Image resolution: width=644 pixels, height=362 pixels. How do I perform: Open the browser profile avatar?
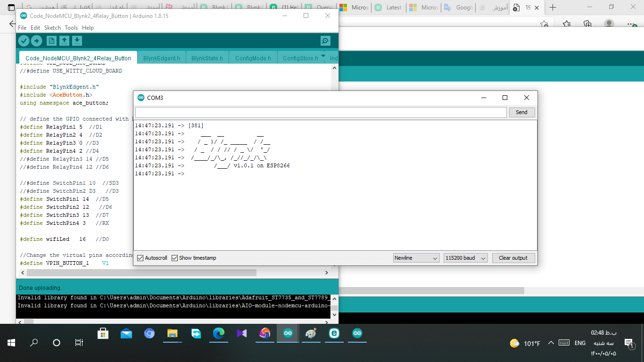609,24
